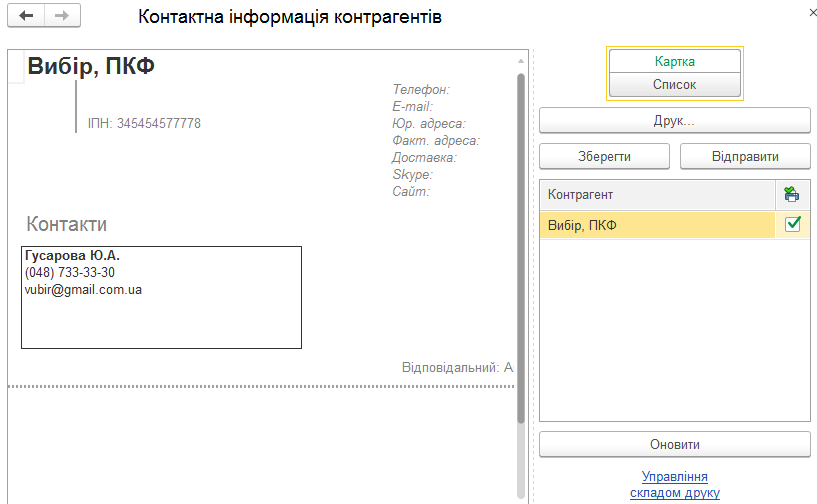The height and width of the screenshot is (504, 817).
Task: Click the Відправити button
Action: pyautogui.click(x=745, y=156)
